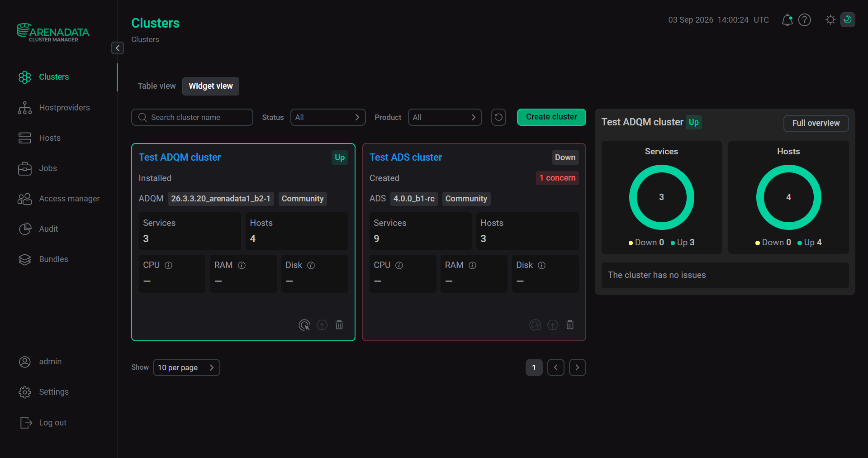Switch to the light theme sun icon
The width and height of the screenshot is (868, 458).
[x=830, y=20]
